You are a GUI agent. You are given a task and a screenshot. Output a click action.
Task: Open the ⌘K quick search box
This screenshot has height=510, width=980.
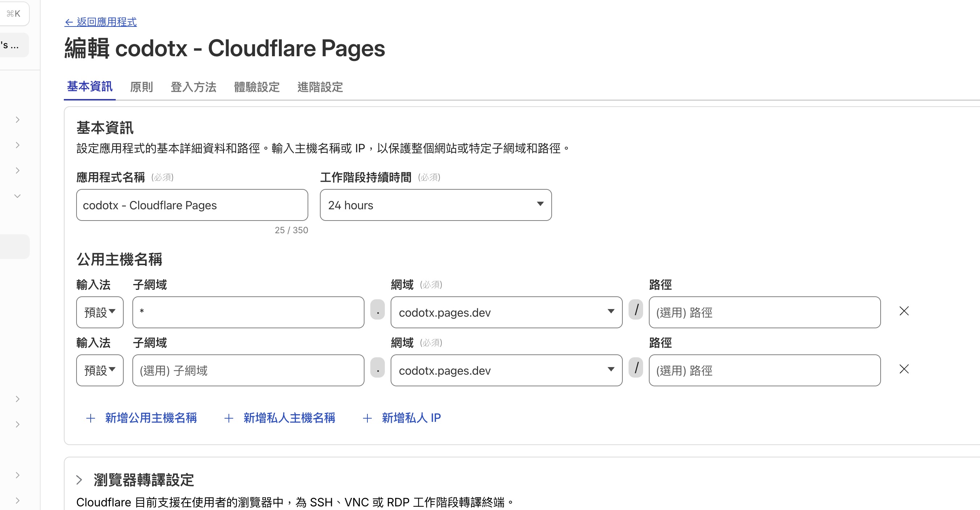click(x=14, y=14)
